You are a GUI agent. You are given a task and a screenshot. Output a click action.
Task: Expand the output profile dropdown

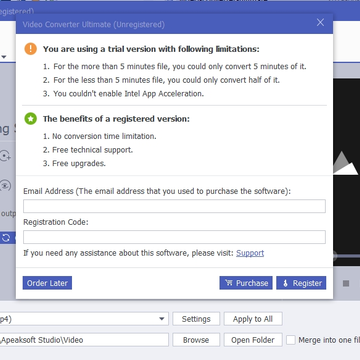point(162,319)
